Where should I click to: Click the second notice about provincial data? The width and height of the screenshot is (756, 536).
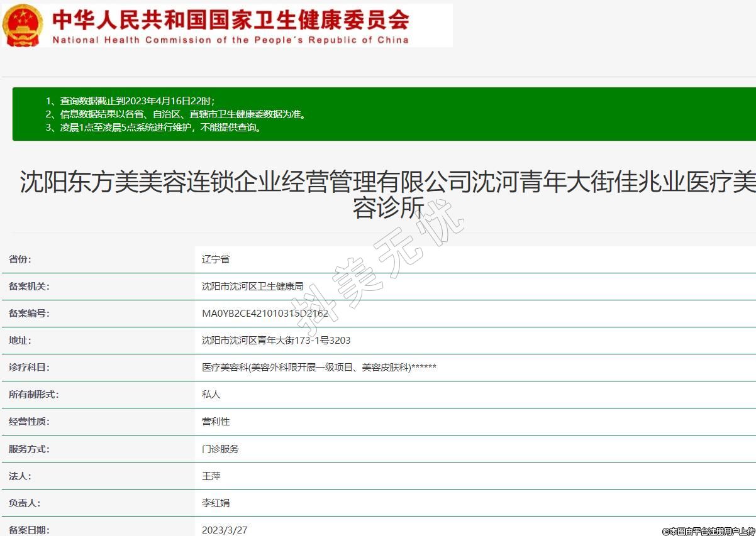pos(175,114)
